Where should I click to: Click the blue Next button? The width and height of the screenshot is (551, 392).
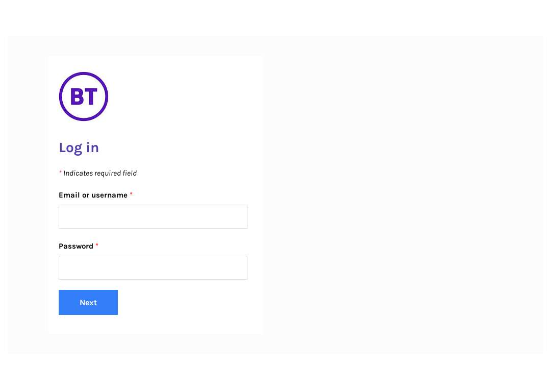click(x=88, y=302)
